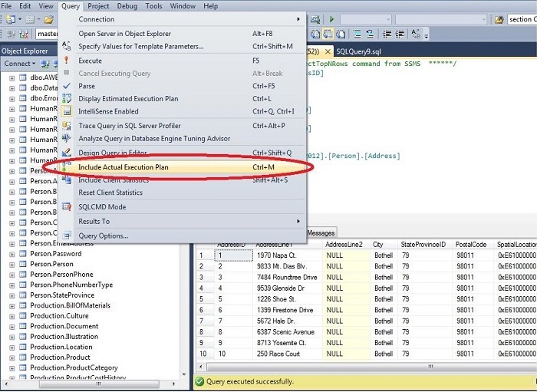Open the Results To submenu

[183, 221]
